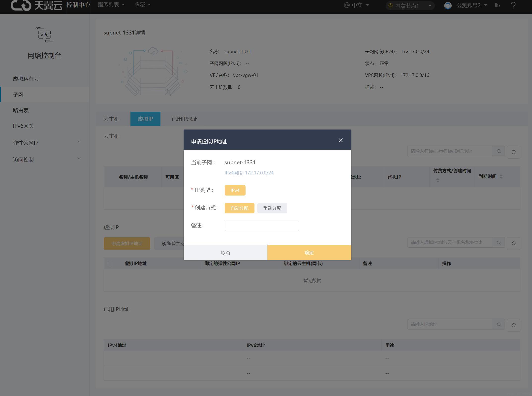Click the statistics bar chart icon in header
The height and width of the screenshot is (396, 532).
pyautogui.click(x=497, y=5)
